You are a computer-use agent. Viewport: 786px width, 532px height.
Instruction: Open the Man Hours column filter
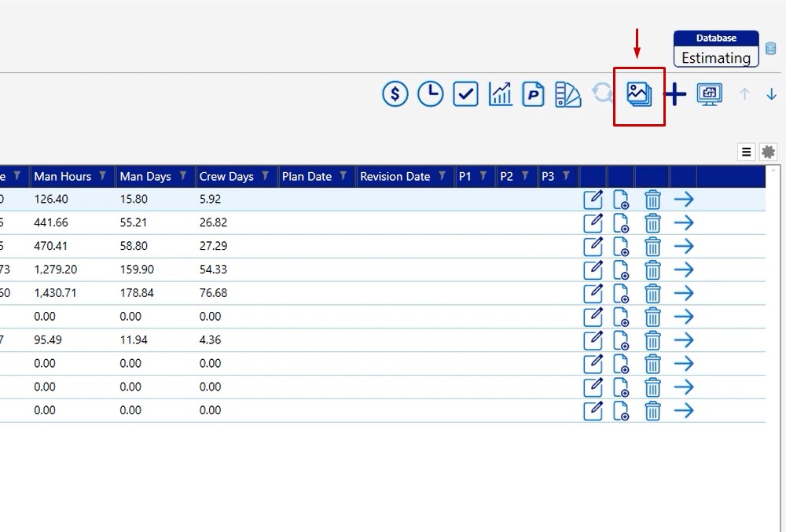tap(103, 176)
